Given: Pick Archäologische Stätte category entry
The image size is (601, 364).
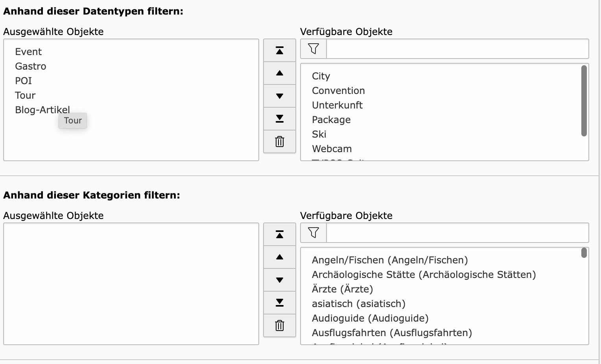Looking at the screenshot, I should coord(423,275).
